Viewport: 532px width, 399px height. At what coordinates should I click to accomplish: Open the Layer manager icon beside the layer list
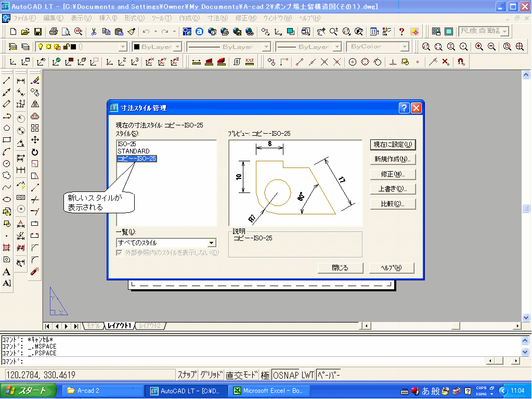[x=13, y=47]
